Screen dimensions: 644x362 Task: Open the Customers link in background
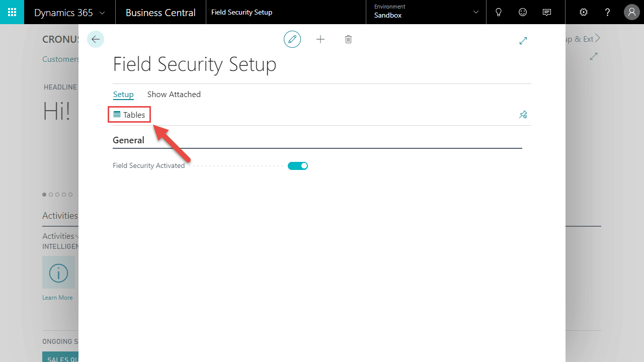click(60, 59)
